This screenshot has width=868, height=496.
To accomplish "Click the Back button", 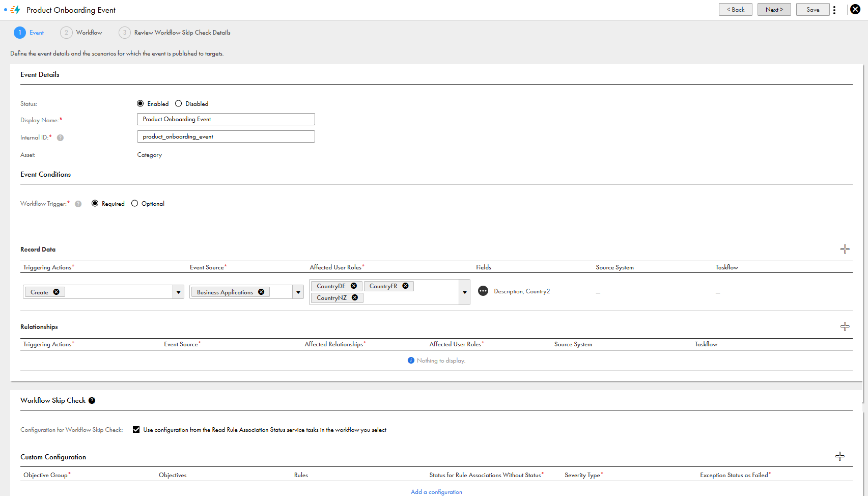I will click(735, 10).
